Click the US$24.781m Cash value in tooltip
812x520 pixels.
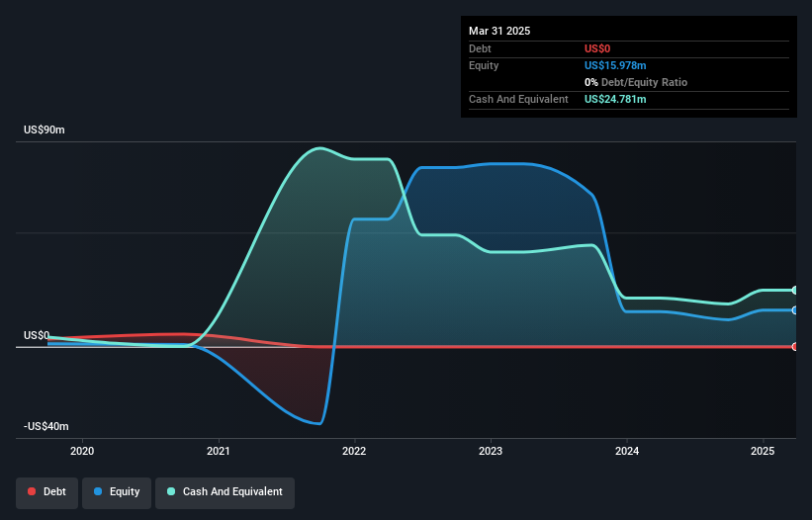pyautogui.click(x=615, y=99)
